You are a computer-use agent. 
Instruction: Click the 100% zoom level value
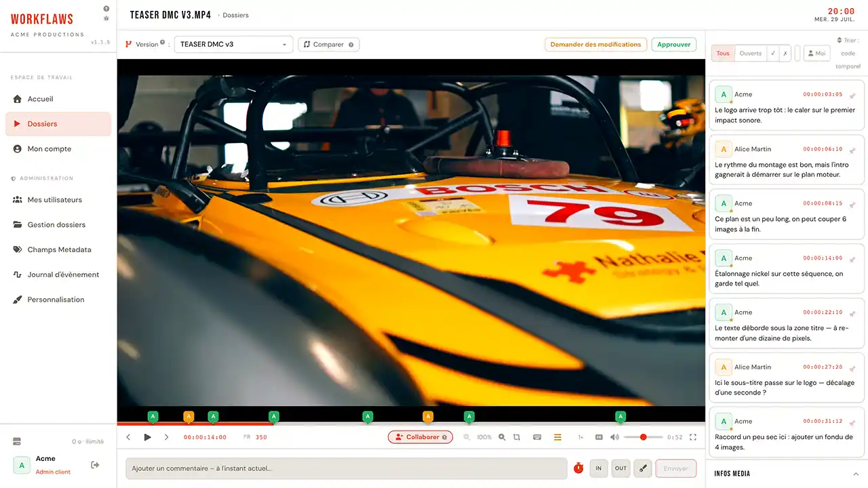[x=484, y=437]
